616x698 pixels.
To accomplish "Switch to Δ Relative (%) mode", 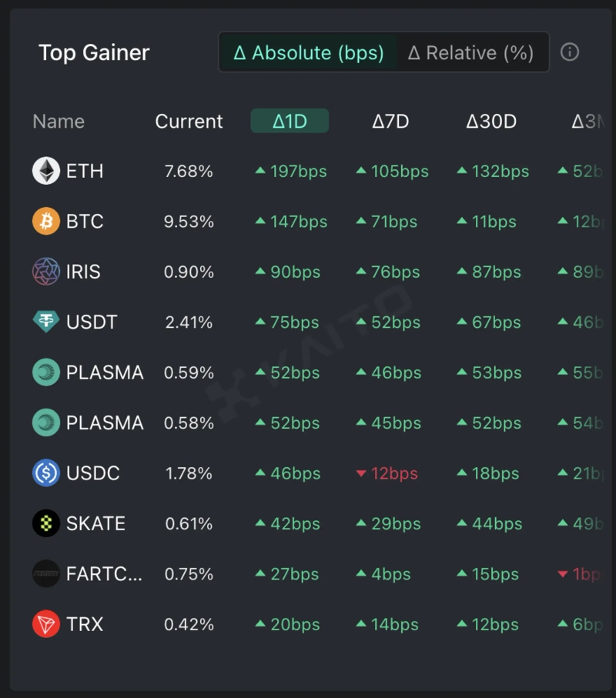I will 471,52.
